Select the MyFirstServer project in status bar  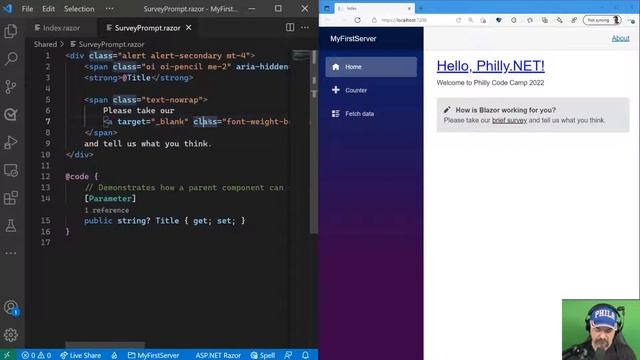pyautogui.click(x=153, y=355)
